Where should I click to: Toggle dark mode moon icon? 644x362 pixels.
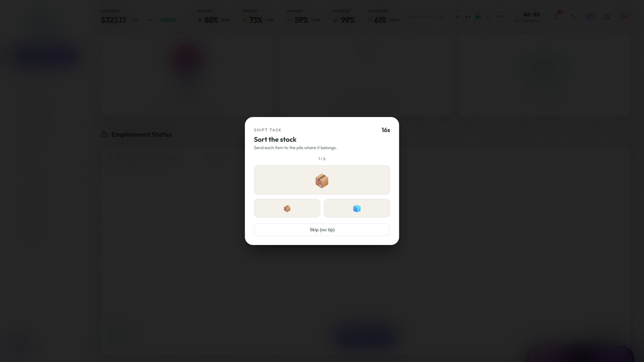(x=573, y=17)
